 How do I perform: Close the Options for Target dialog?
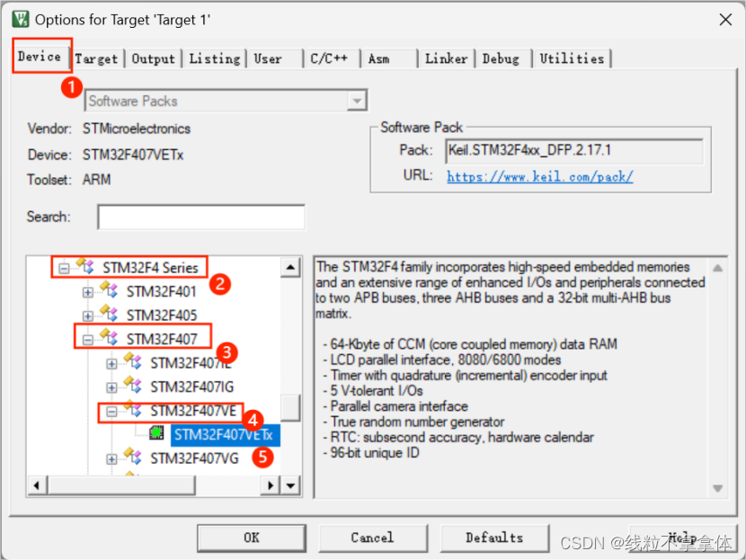(725, 20)
